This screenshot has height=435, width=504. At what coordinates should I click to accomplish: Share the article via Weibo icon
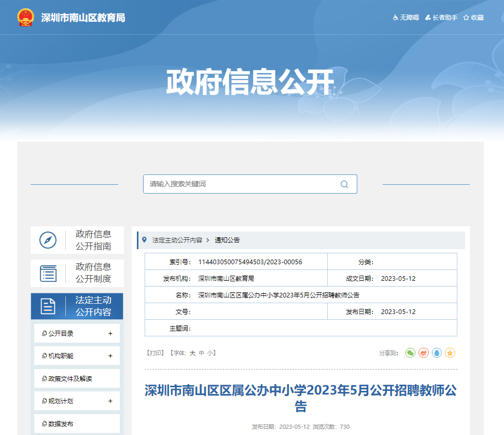click(x=424, y=353)
